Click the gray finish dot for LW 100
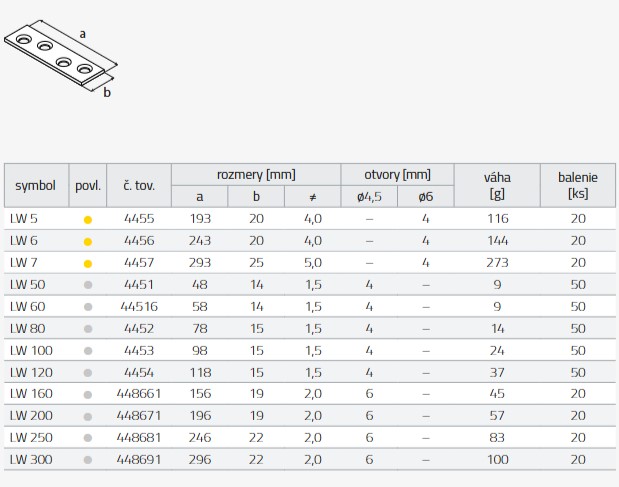The height and width of the screenshot is (487, 619). point(88,350)
